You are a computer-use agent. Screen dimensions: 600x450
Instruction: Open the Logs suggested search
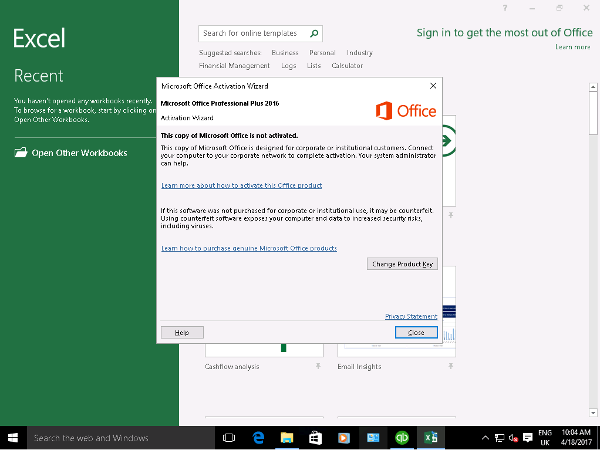pos(289,66)
